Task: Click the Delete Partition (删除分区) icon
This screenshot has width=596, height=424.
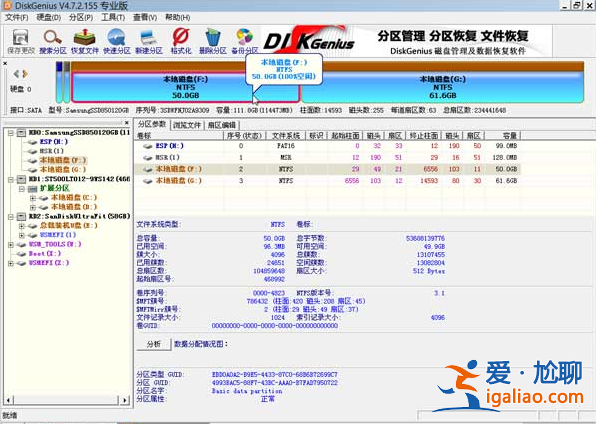Action: 212,41
